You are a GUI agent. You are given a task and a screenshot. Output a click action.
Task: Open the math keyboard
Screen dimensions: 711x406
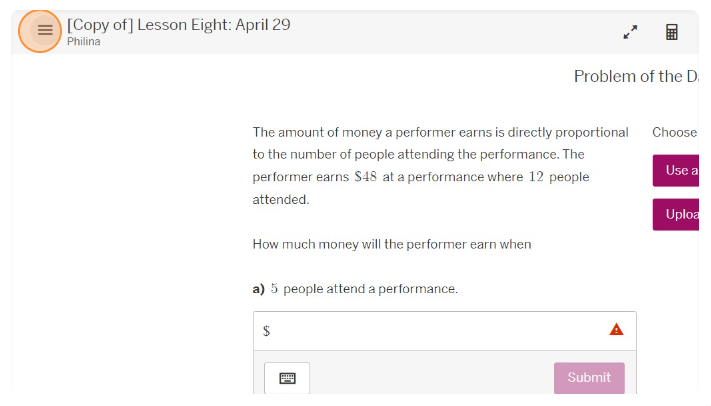(x=287, y=378)
